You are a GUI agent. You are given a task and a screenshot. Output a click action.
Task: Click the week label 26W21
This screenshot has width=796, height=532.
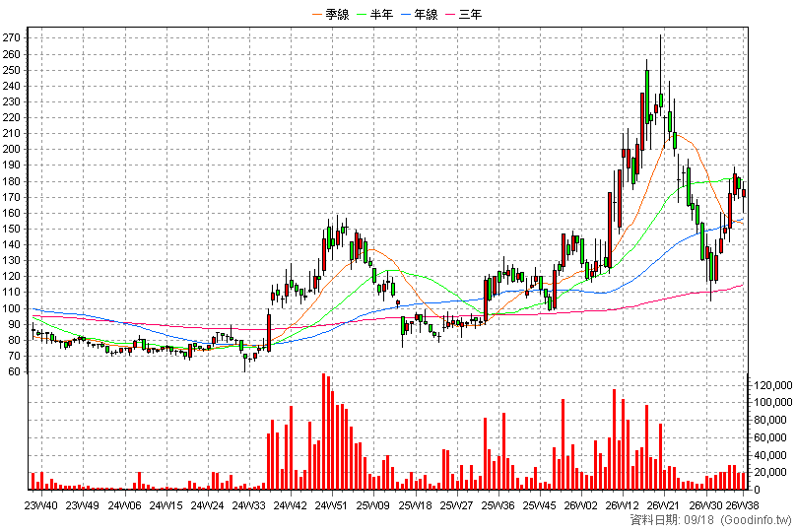click(x=664, y=505)
